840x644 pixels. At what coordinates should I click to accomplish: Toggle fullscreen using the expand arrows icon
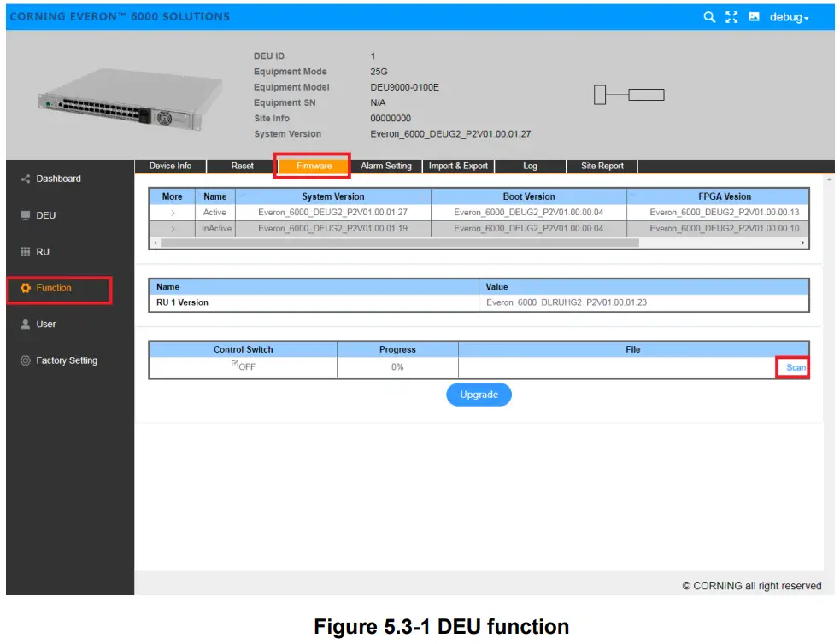point(731,17)
